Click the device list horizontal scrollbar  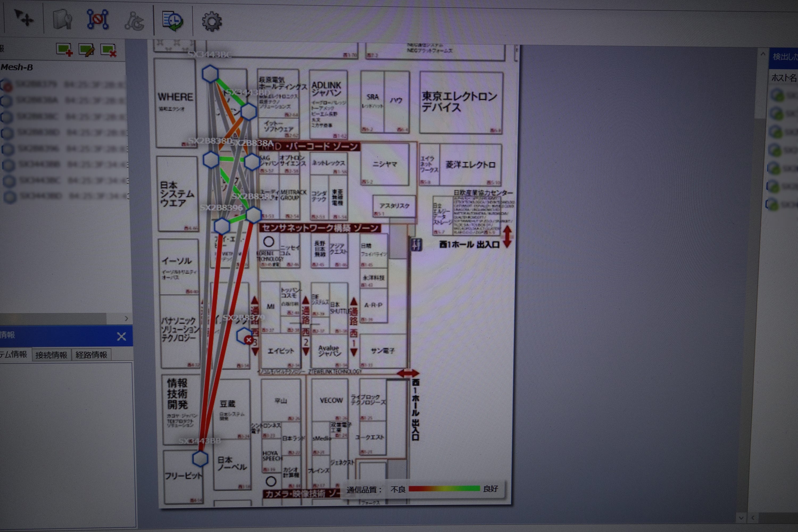point(53,318)
